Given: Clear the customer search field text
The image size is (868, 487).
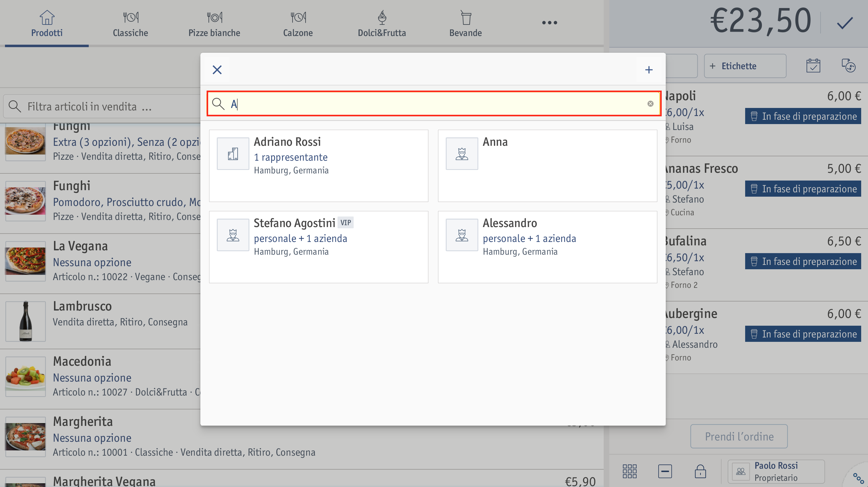Looking at the screenshot, I should 650,104.
